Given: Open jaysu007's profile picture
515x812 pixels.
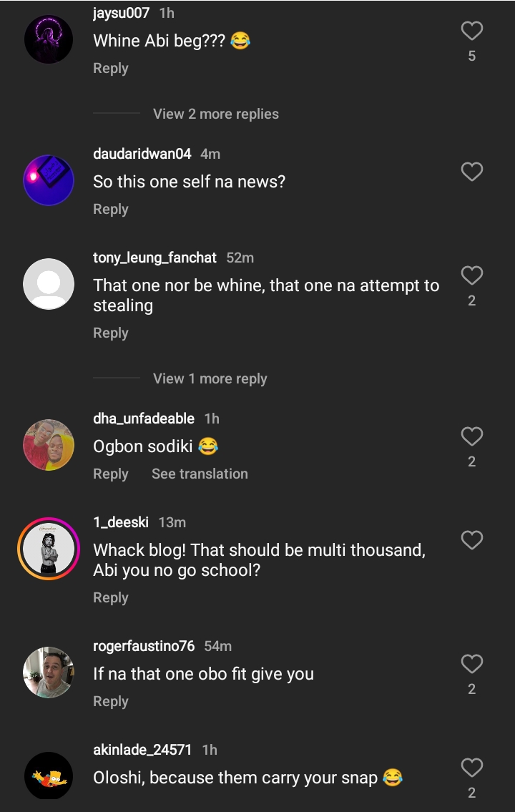Looking at the screenshot, I should tap(48, 40).
